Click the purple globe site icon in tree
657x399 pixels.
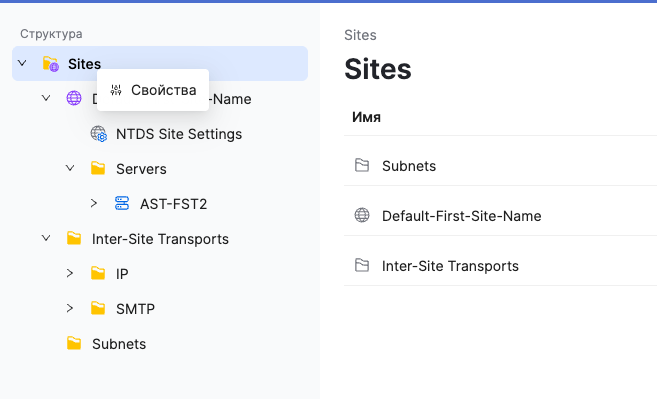[74, 98]
